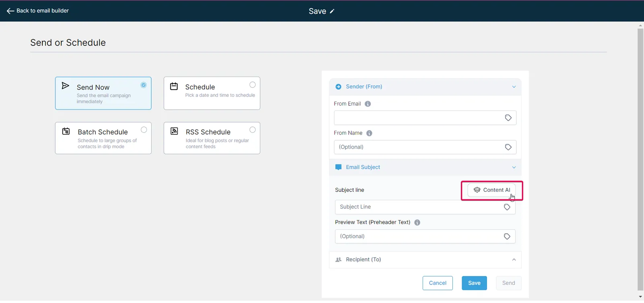Click the info icon next to Preview Text

417,222
